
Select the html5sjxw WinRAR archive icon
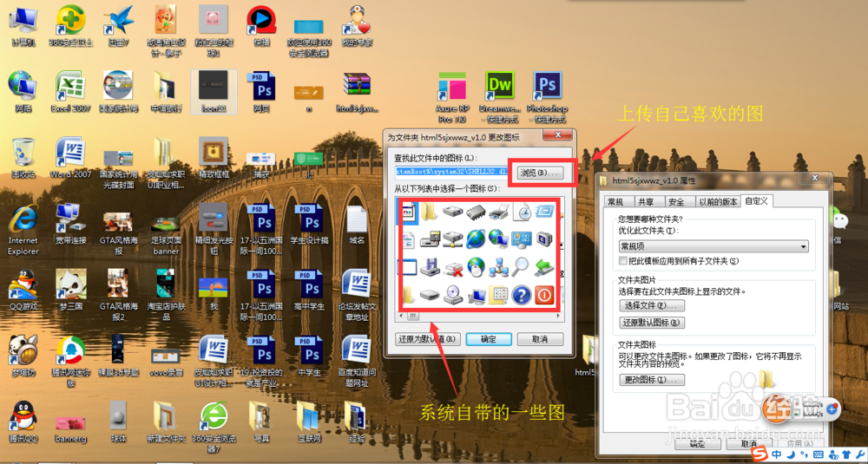357,92
